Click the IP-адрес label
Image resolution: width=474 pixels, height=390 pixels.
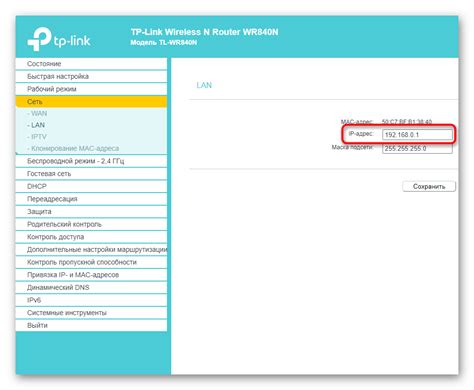pyautogui.click(x=361, y=134)
